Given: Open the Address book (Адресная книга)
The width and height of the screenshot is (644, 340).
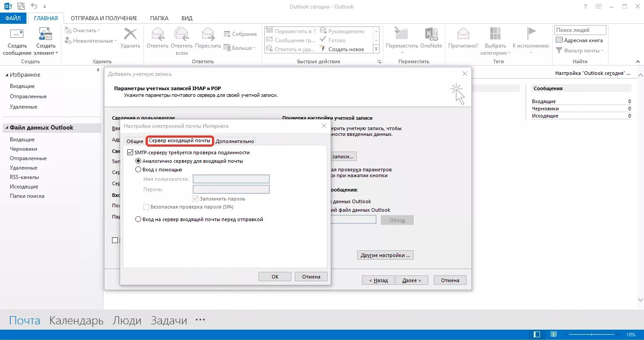Looking at the screenshot, I should pyautogui.click(x=579, y=40).
